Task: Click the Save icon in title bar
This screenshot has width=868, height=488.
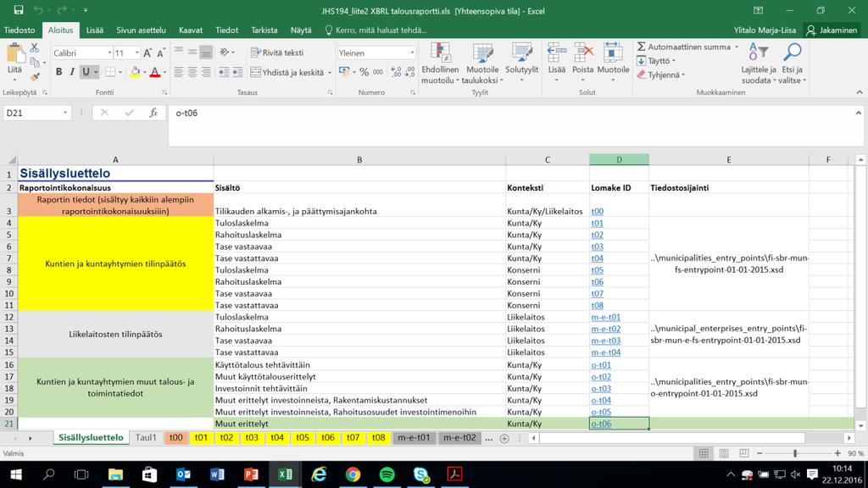Action: point(19,10)
